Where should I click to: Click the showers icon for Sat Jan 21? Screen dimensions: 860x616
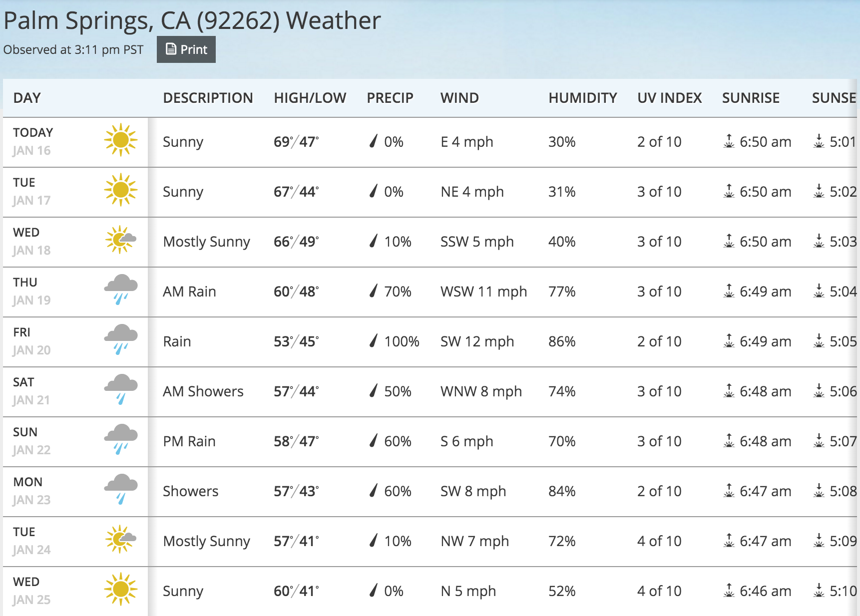point(120,389)
